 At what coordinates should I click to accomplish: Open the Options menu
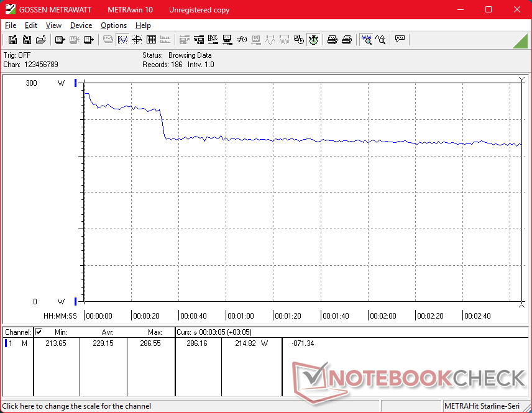[114, 25]
